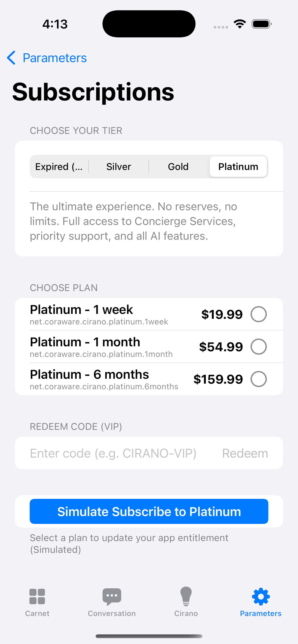Screen dimensions: 298x644
Task: Click the VIP code entry field
Action: (x=113, y=453)
